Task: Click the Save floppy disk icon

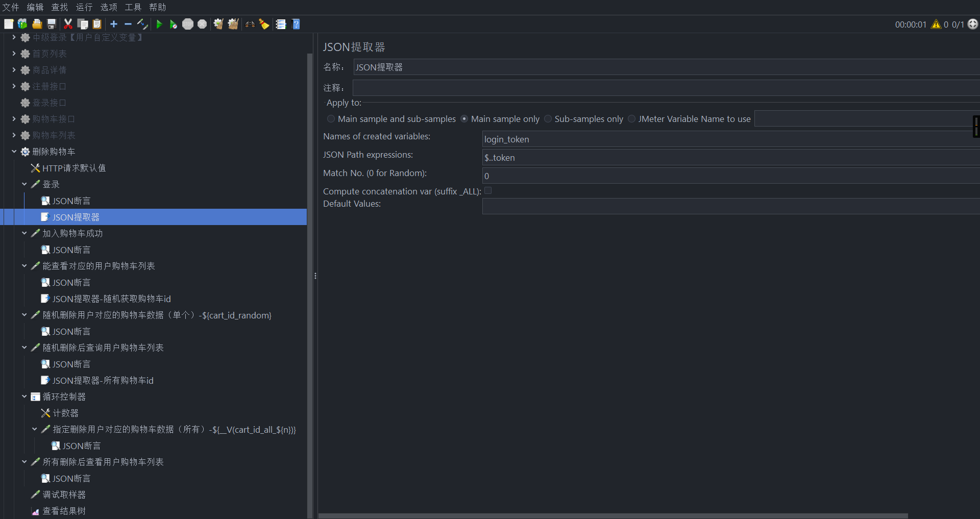Action: pyautogui.click(x=51, y=24)
